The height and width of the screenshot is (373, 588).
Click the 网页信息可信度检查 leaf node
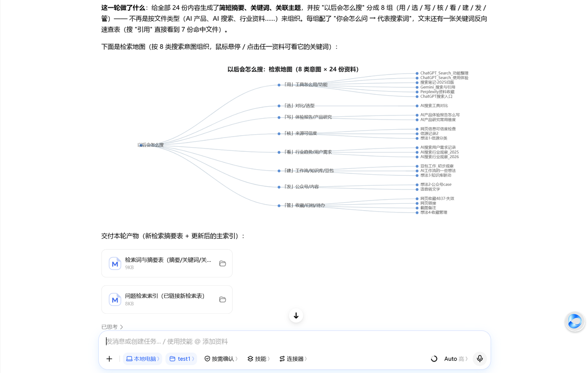(x=436, y=129)
